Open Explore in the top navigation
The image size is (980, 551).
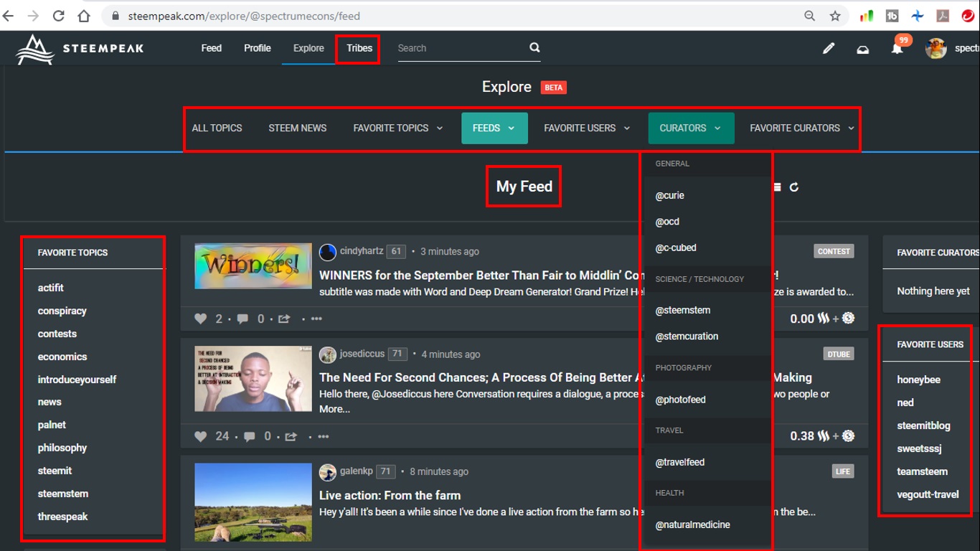click(308, 48)
